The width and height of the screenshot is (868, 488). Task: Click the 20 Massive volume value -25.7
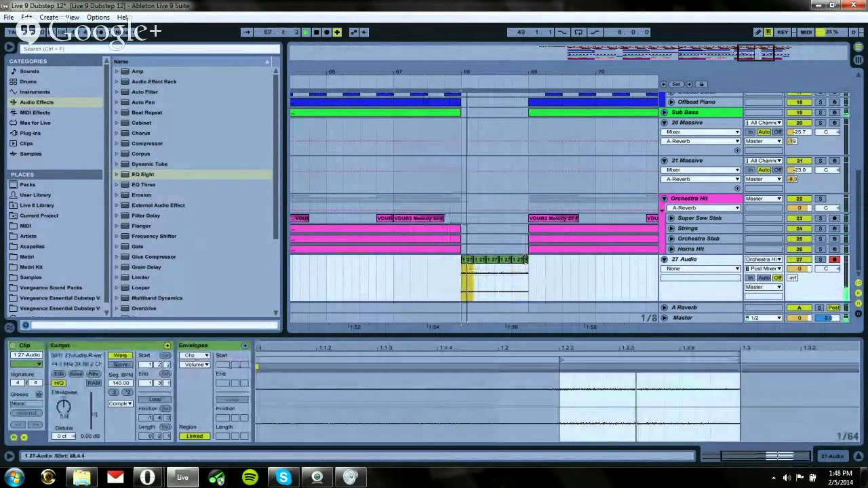click(x=799, y=132)
